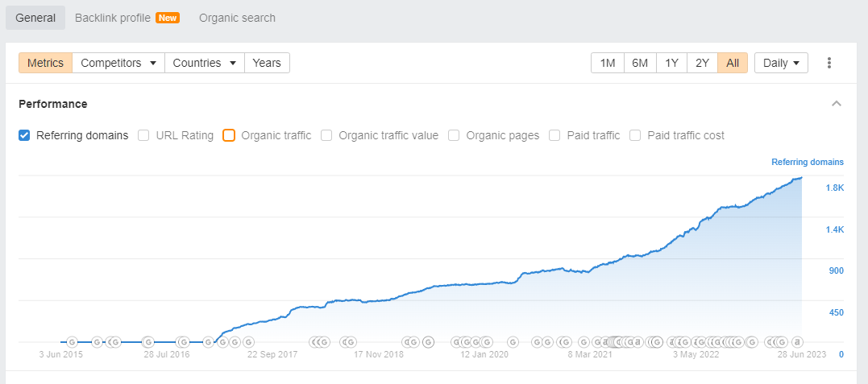Open the Daily interval dropdown
This screenshot has height=384, width=868.
(781, 63)
